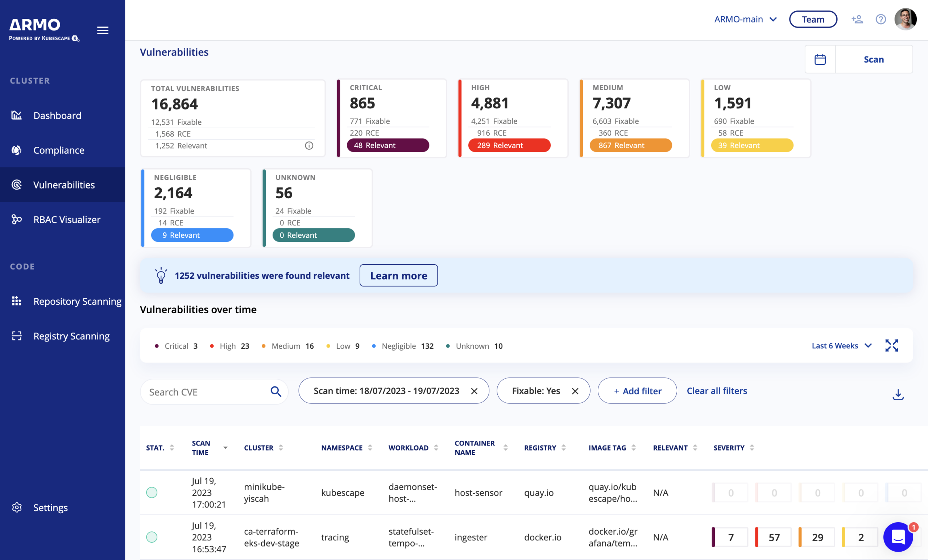Select the 39 Relevant low pill
The image size is (928, 560).
click(x=752, y=145)
